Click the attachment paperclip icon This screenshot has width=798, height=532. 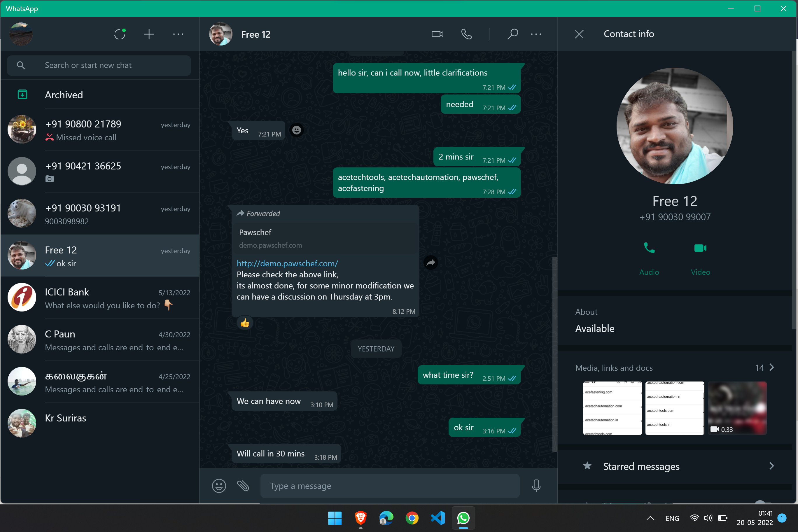(x=243, y=486)
